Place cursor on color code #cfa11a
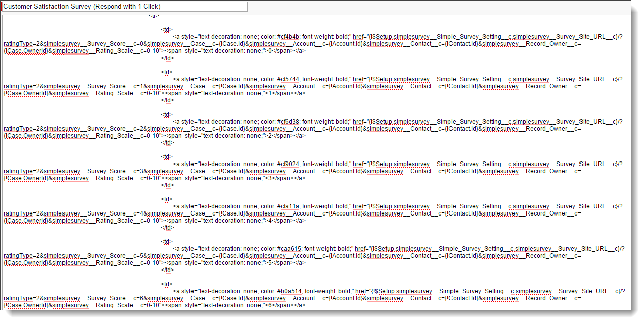 [288, 206]
